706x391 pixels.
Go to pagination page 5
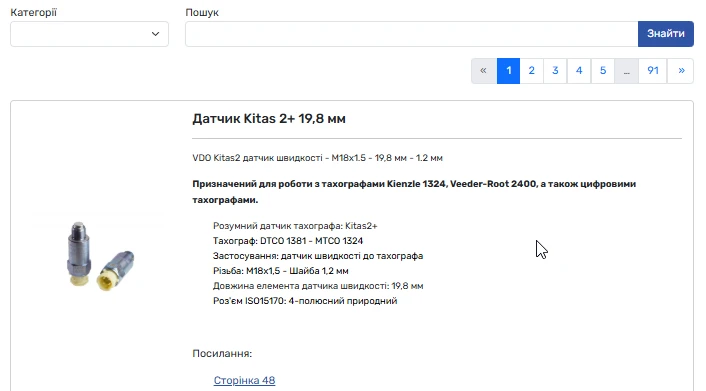pyautogui.click(x=603, y=71)
